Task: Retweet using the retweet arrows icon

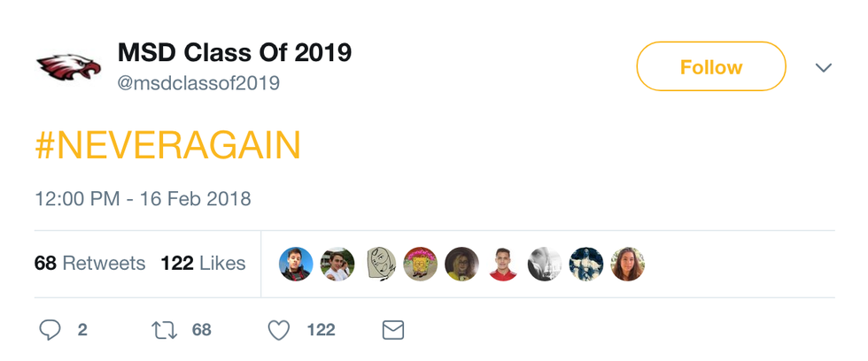Action: (164, 330)
